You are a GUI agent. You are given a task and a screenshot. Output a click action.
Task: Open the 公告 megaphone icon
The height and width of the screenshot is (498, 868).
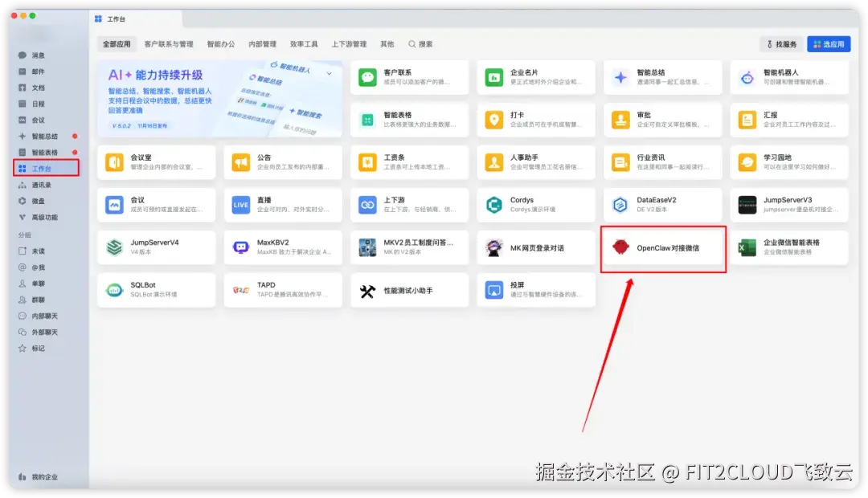tap(241, 162)
